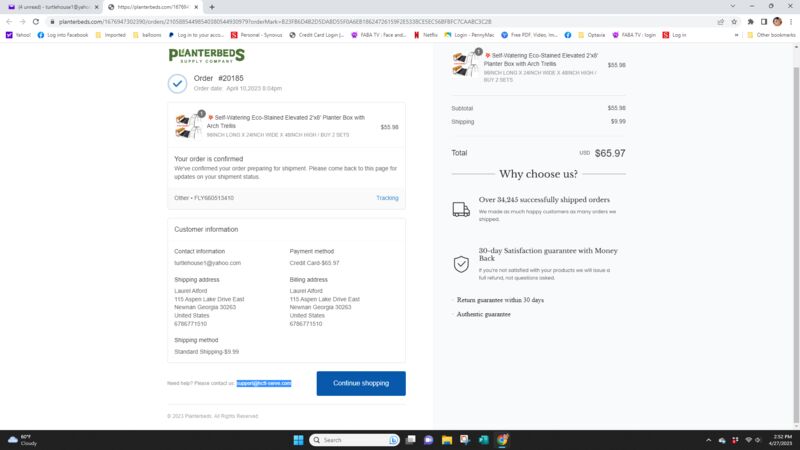Click the planter box thumbnail in order details

pyautogui.click(x=189, y=126)
